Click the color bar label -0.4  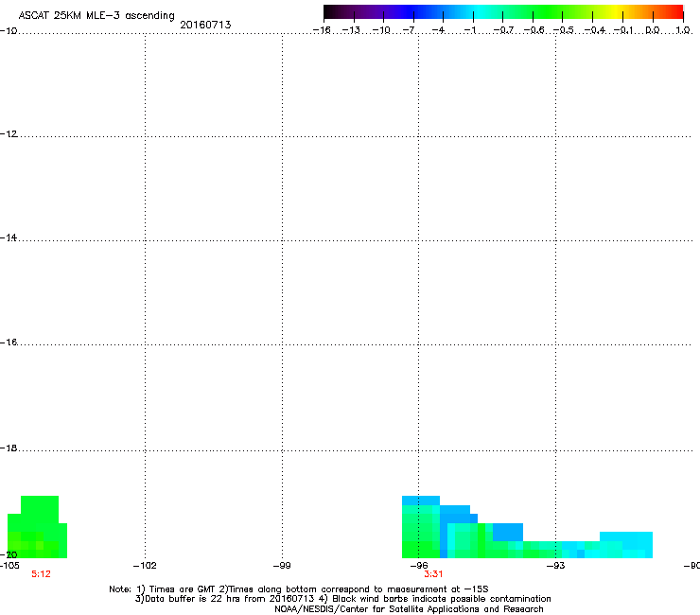tap(595, 30)
